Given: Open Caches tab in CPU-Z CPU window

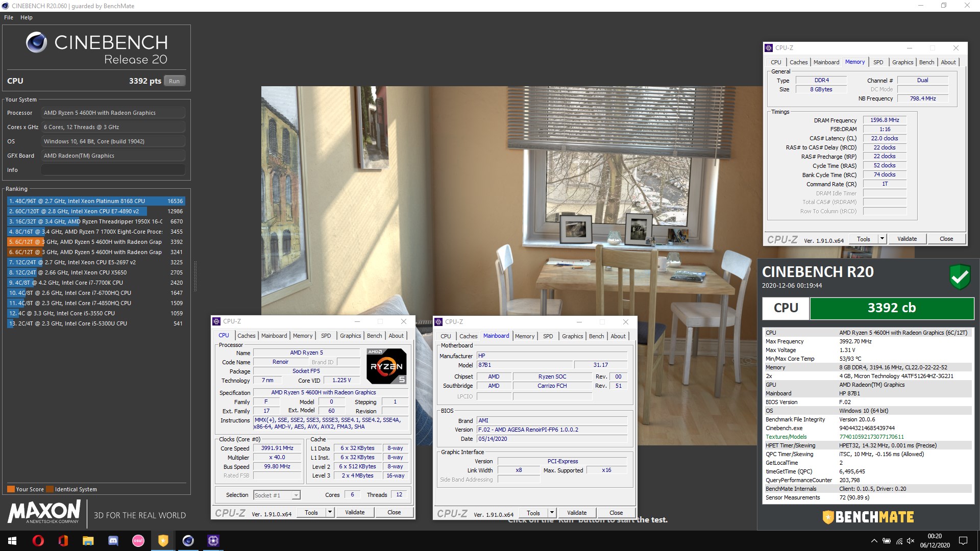Looking at the screenshot, I should [246, 336].
